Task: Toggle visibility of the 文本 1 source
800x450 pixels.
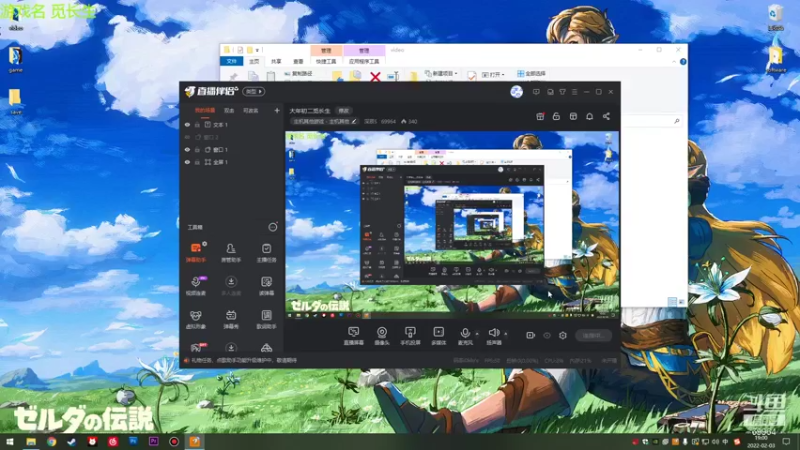Action: (187, 124)
